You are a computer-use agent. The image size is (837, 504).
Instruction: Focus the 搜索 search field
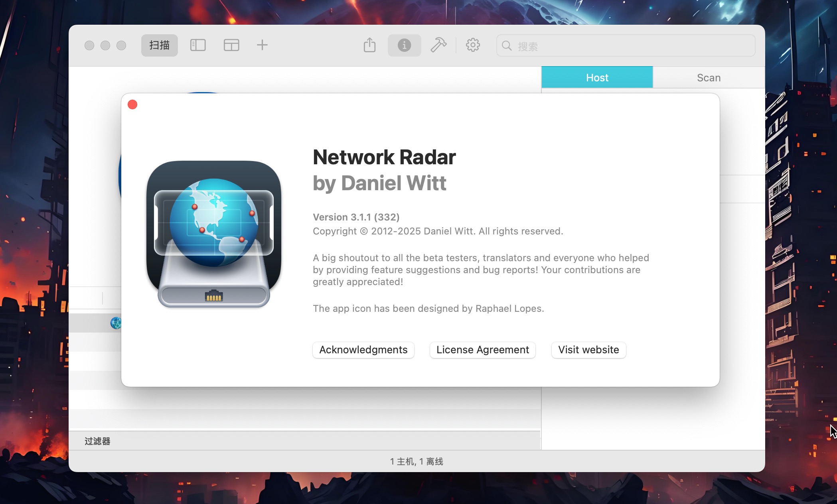coord(626,46)
